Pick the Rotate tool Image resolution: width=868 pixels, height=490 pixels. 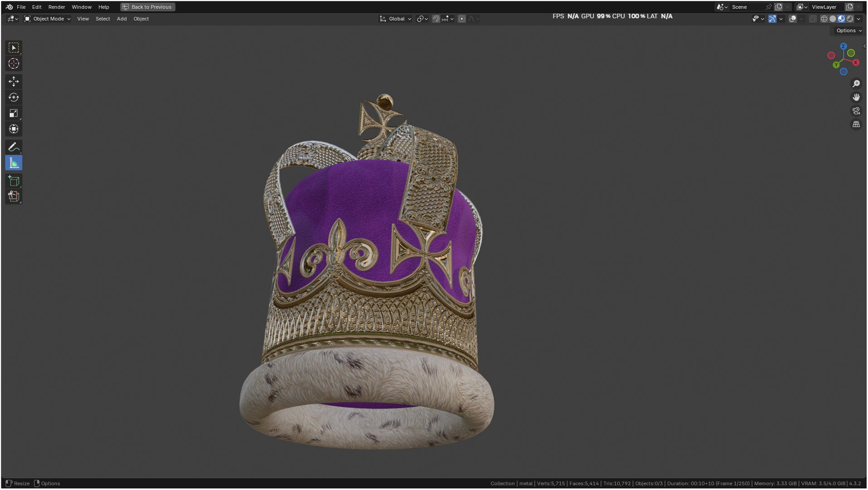click(14, 97)
